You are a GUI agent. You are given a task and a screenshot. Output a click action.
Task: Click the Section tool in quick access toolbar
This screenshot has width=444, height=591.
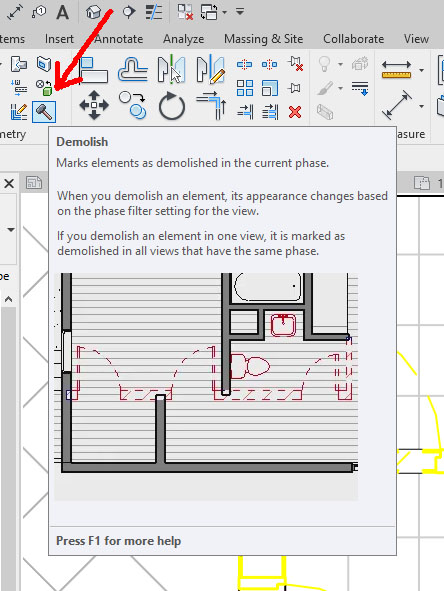pos(128,12)
